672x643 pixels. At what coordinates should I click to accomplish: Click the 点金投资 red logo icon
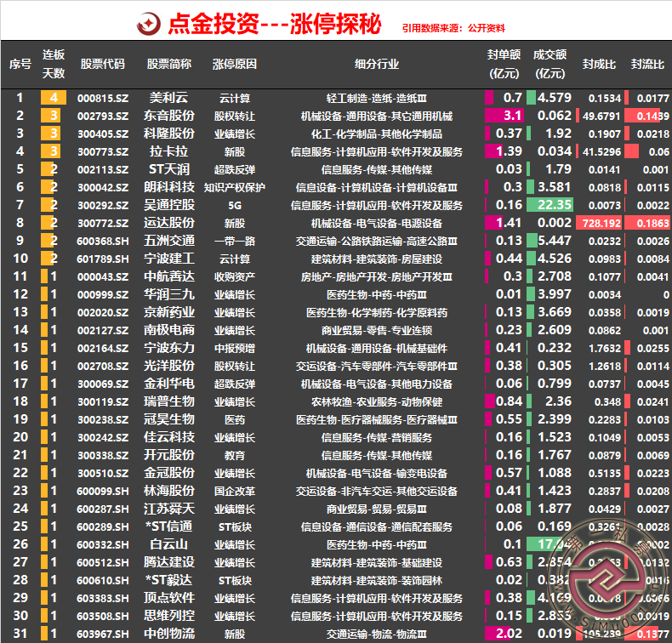(149, 24)
